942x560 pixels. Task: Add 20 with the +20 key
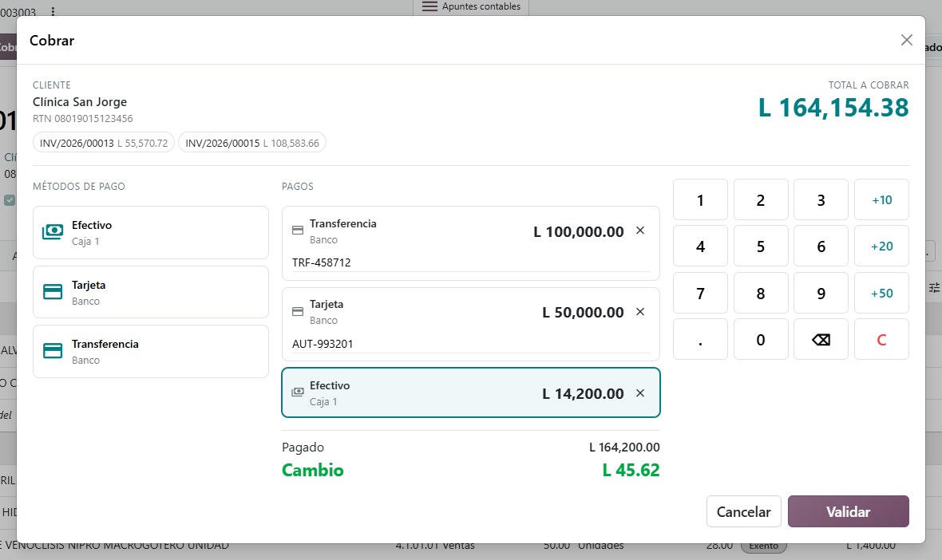coord(881,246)
